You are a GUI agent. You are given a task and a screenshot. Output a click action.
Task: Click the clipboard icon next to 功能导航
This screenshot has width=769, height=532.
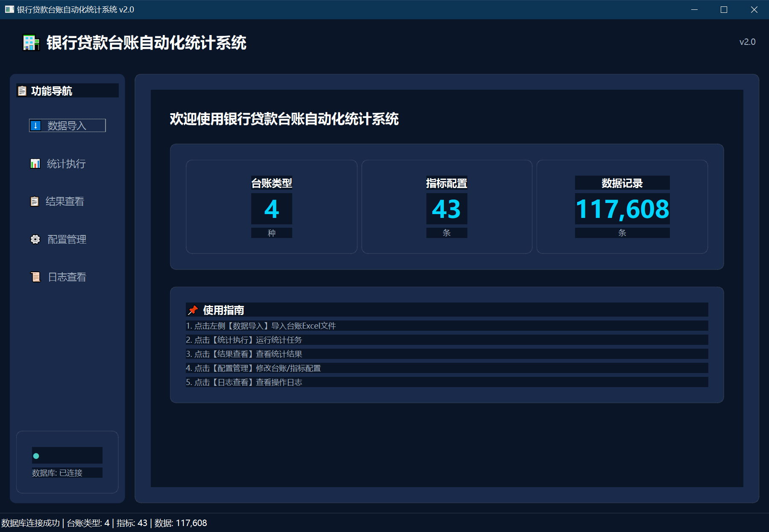tap(22, 91)
